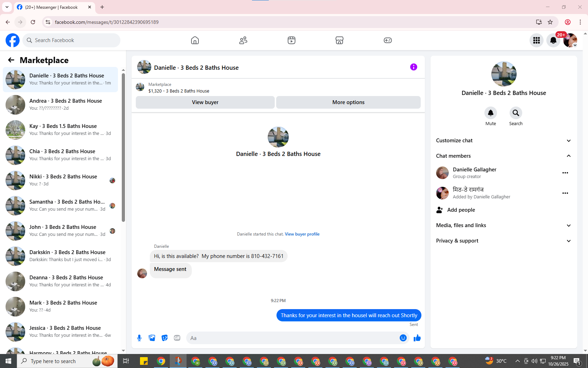
Task: Click the large house thumbnail in chat
Action: point(278,137)
